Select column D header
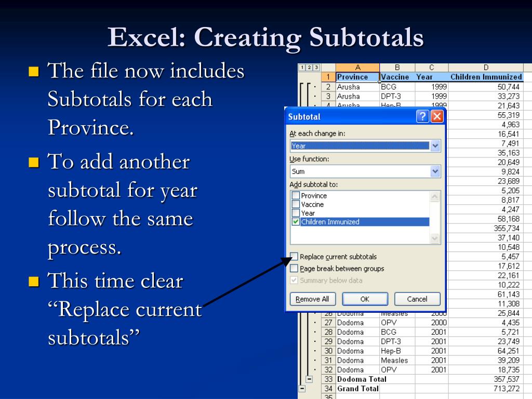Screen dimensions: 532x399 (486, 68)
